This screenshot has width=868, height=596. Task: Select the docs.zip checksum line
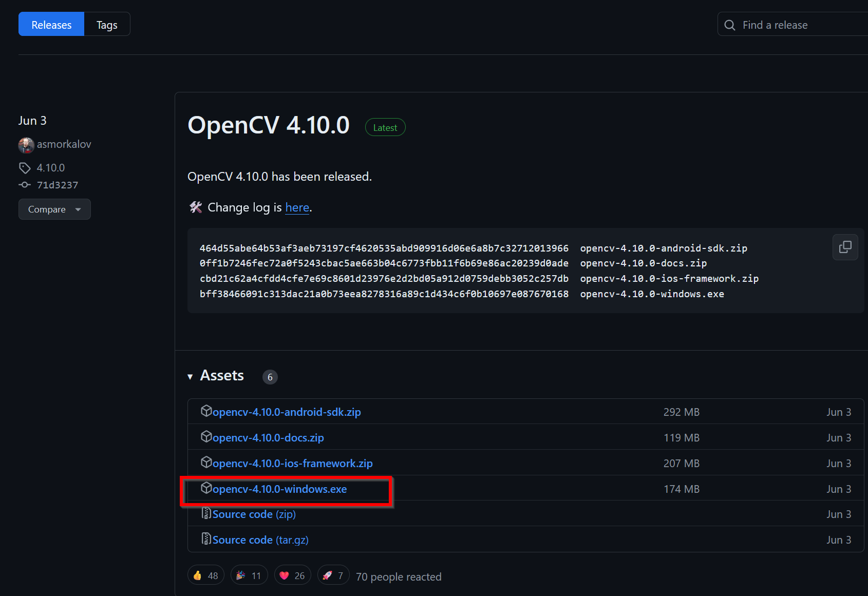[x=453, y=263]
